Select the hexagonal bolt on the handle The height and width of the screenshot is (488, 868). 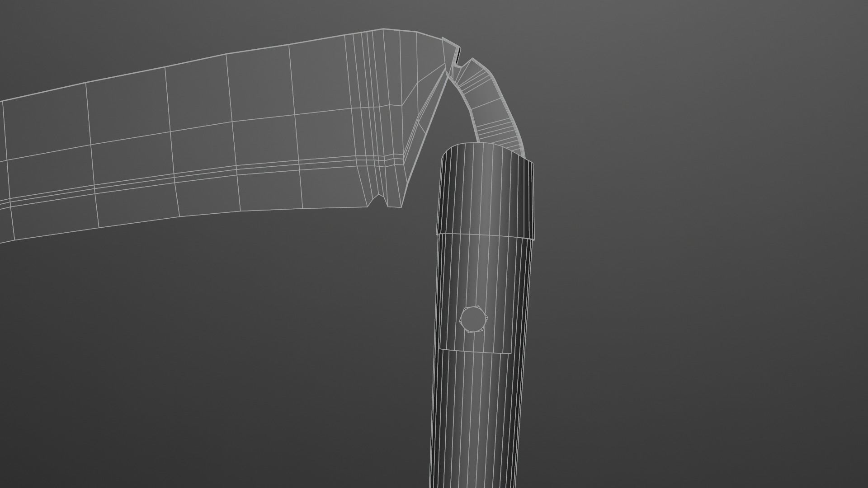tap(473, 319)
